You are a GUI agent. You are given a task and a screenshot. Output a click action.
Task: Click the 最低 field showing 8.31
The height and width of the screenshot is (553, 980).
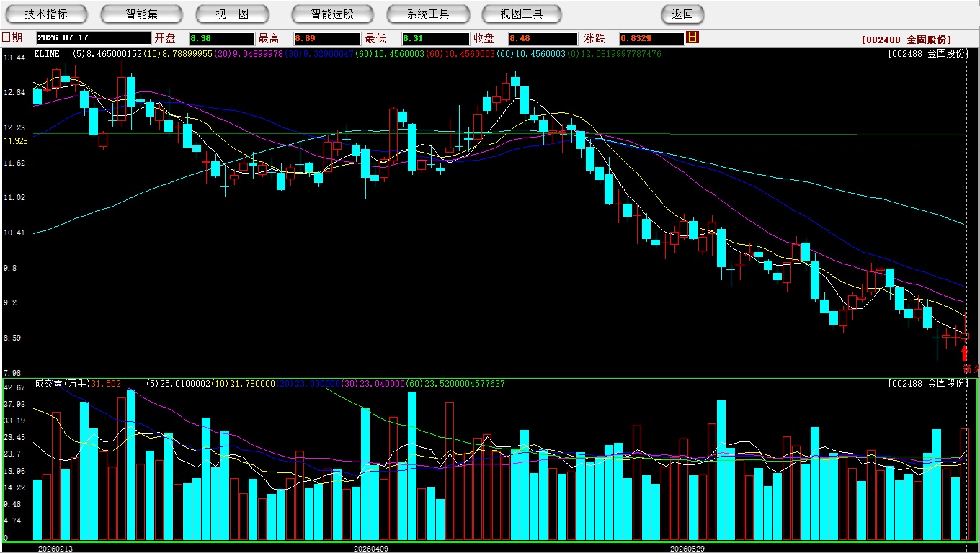pyautogui.click(x=436, y=38)
